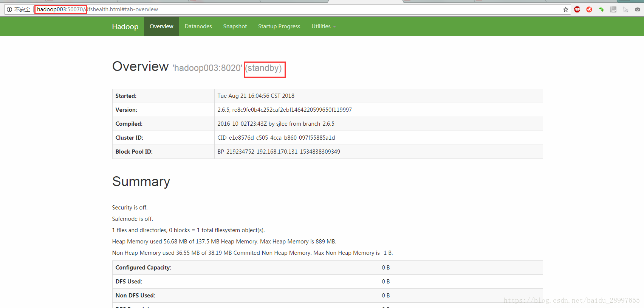Image resolution: width=644 pixels, height=308 pixels.
Task: Open the Startup Progress tab
Action: [279, 26]
